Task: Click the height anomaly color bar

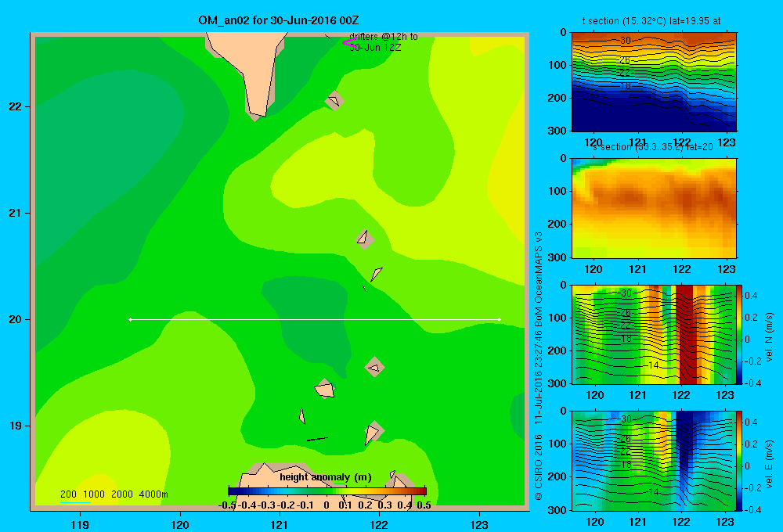Action: (x=327, y=491)
